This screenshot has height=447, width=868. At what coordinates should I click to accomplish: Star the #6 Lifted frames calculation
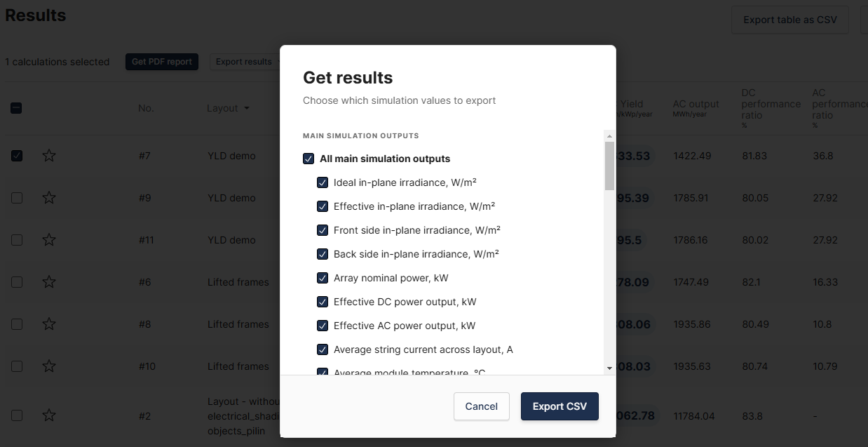[x=49, y=282]
